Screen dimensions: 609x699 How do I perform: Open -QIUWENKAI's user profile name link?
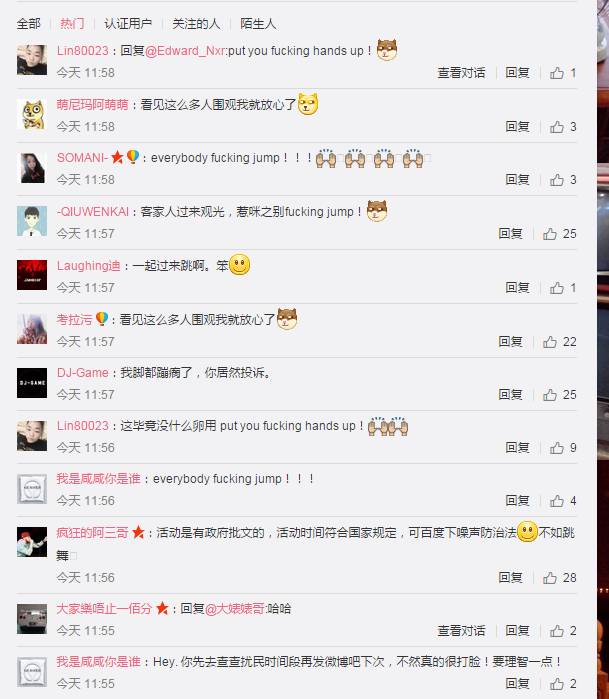[93, 212]
